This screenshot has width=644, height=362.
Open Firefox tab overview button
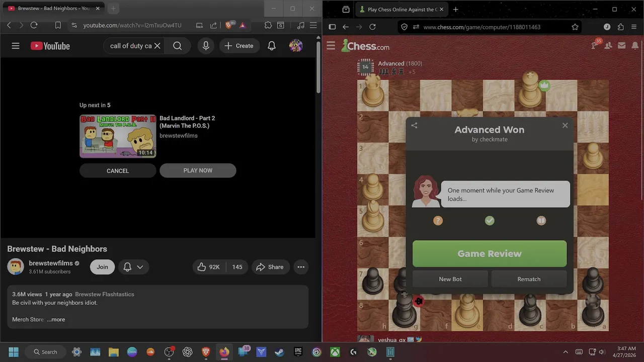[x=346, y=9]
